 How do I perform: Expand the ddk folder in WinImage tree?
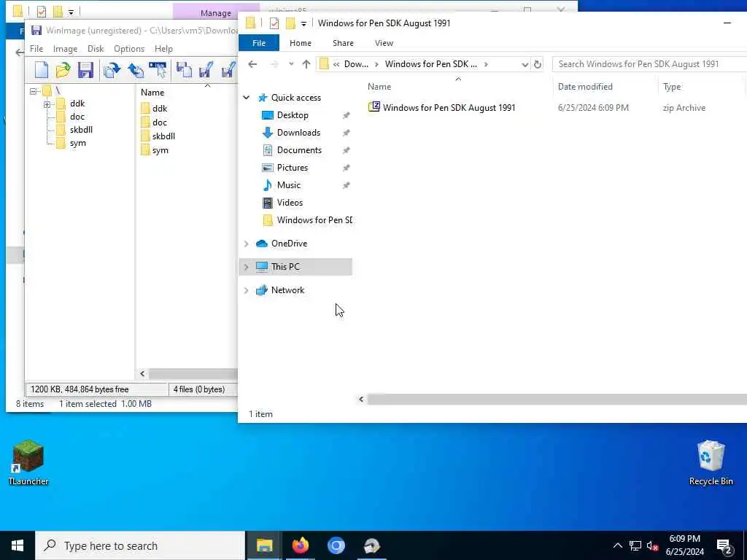click(47, 104)
